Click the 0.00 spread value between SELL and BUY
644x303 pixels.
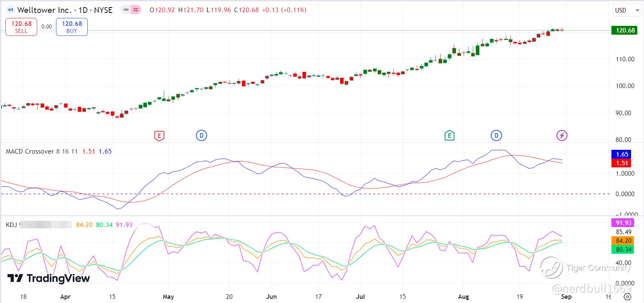click(47, 27)
